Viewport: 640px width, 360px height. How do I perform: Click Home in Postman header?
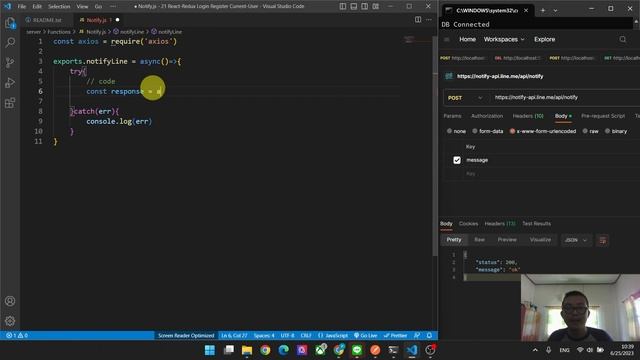pos(467,40)
